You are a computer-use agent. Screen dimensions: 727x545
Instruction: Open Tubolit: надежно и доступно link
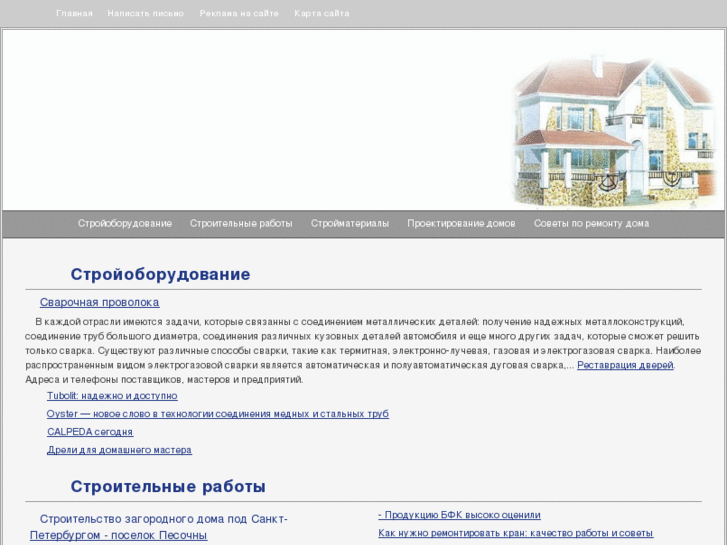[x=112, y=396]
